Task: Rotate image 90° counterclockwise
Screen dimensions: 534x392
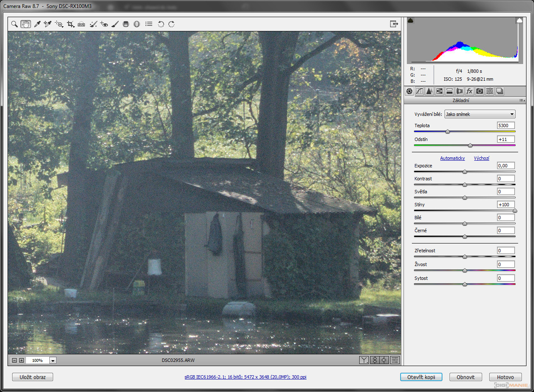Action: point(161,24)
